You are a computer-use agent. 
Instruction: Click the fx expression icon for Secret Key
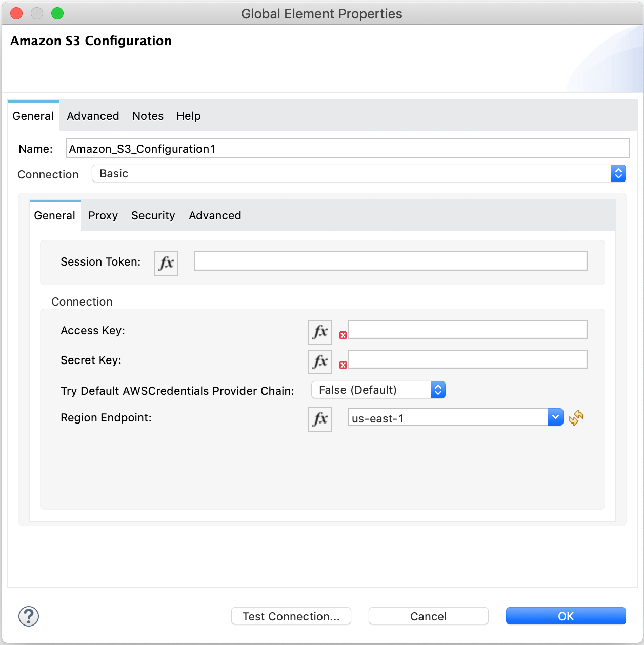point(319,361)
